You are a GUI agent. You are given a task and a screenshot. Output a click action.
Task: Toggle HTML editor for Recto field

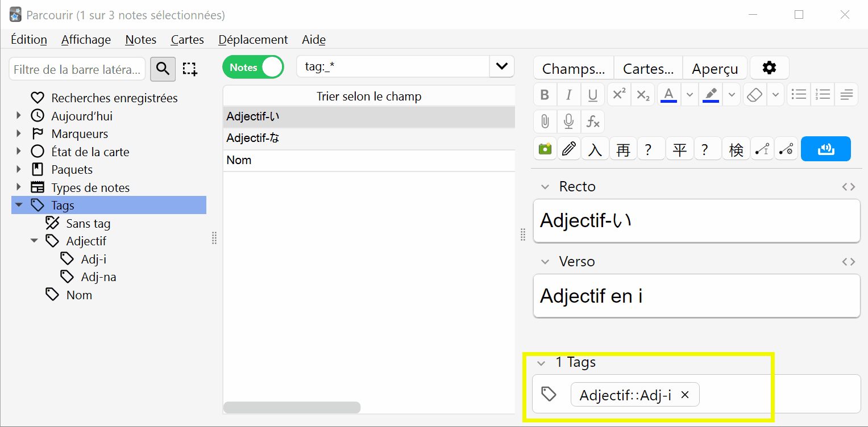click(848, 187)
